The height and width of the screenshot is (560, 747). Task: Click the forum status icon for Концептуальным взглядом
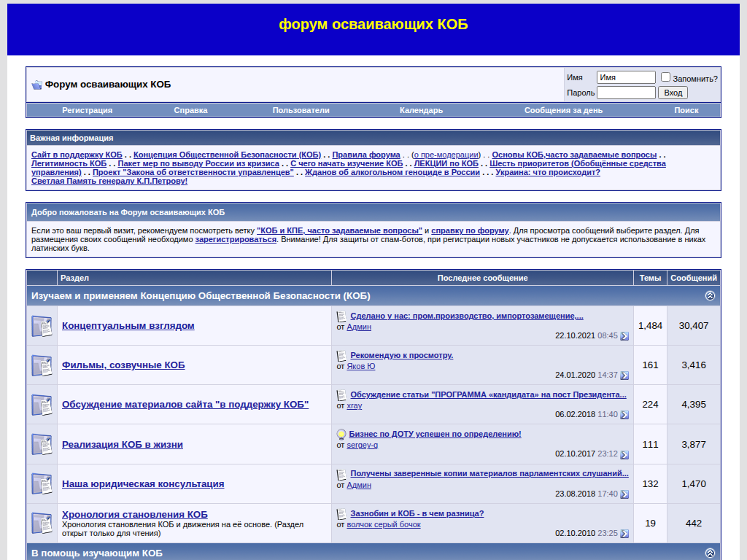tap(42, 326)
